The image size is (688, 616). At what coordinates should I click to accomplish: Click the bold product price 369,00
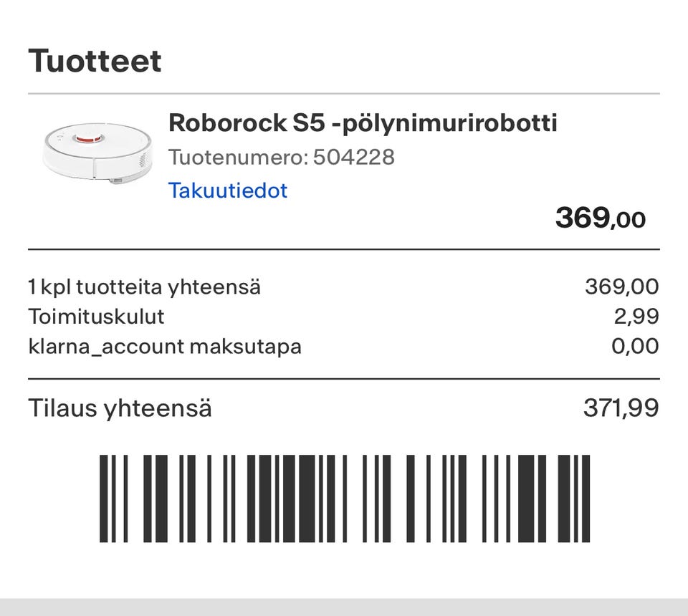point(600,218)
